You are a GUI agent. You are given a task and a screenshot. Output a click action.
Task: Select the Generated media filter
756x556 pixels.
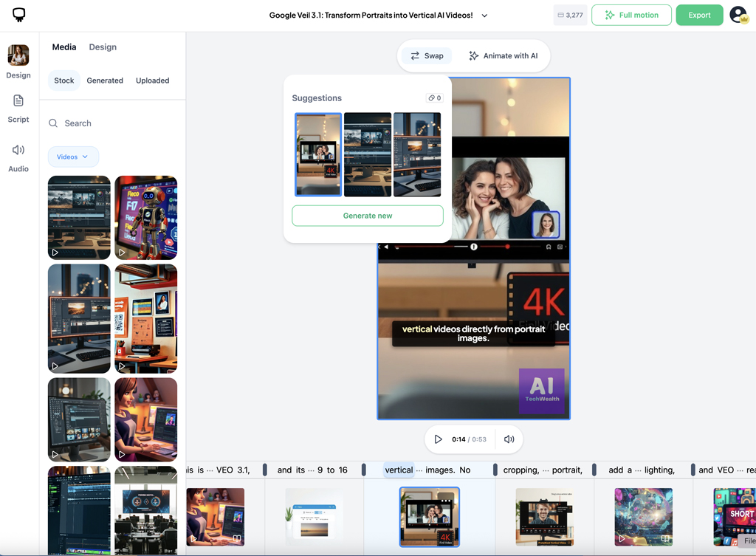coord(105,80)
